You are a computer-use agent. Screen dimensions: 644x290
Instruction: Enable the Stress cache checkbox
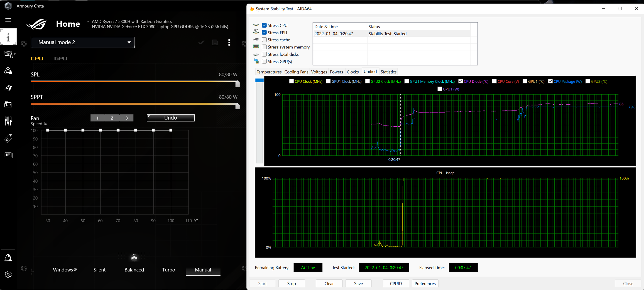pos(264,40)
